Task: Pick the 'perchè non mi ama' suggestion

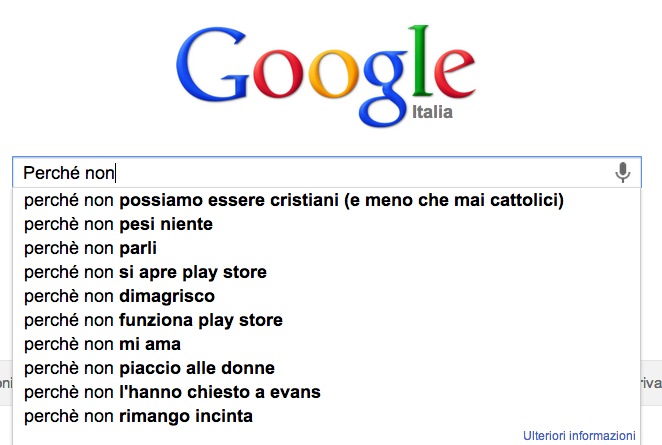Action: pyautogui.click(x=102, y=344)
